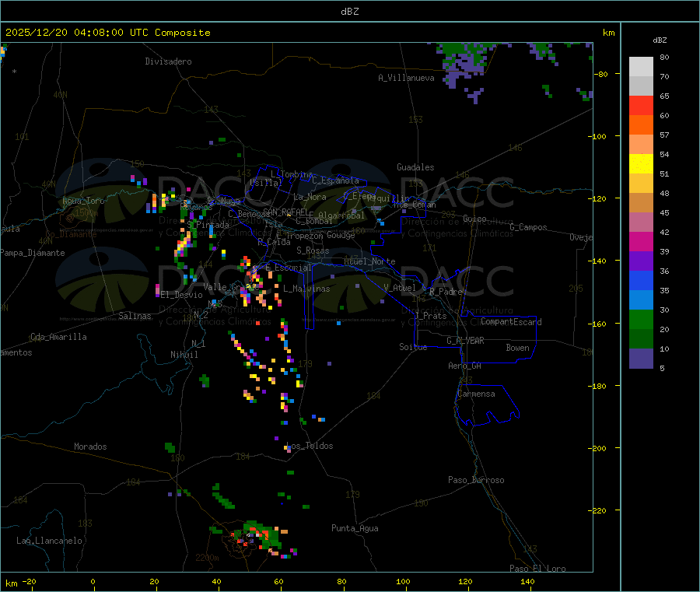Select the Goudge place label
Screen dimensions: 700x592
341,235
